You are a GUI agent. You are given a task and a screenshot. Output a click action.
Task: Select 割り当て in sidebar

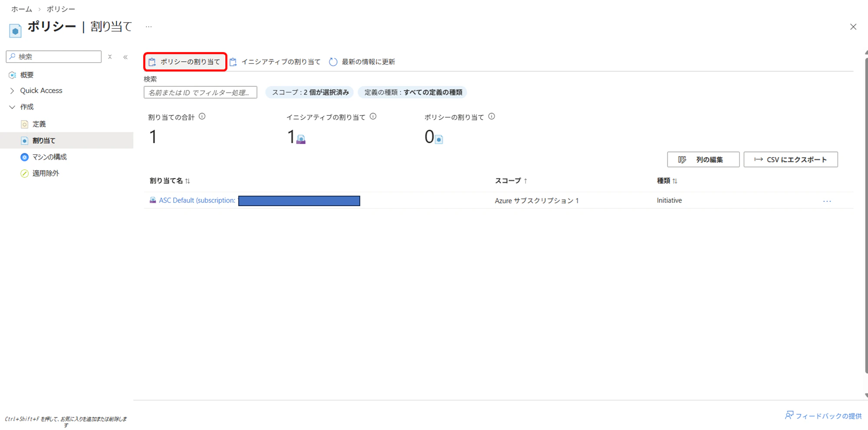coord(66,141)
